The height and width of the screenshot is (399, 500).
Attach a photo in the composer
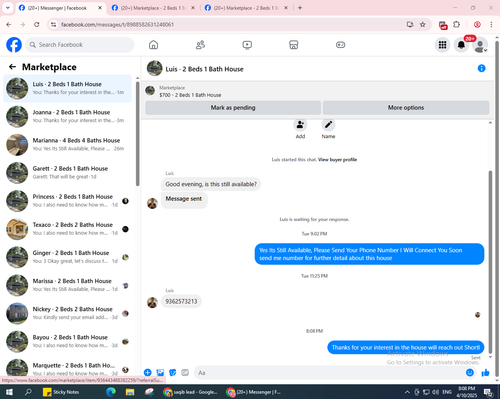[160, 372]
